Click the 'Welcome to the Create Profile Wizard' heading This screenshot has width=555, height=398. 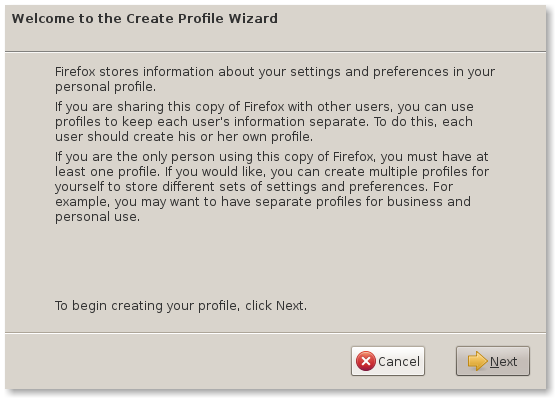tap(145, 18)
